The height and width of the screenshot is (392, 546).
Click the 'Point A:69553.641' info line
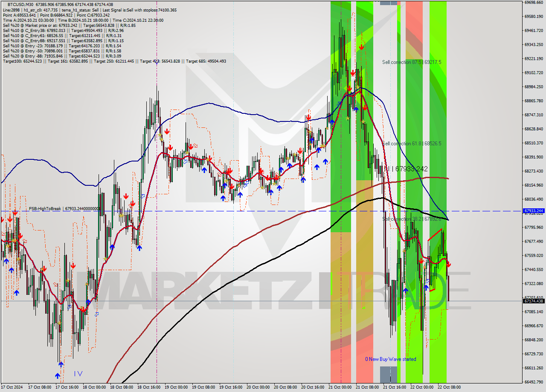pyautogui.click(x=56, y=15)
